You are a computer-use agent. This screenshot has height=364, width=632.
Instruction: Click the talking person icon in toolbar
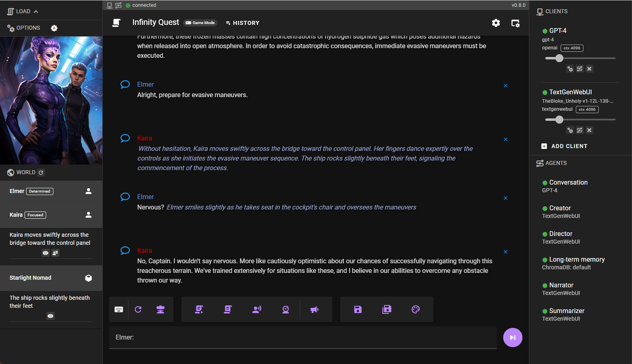tap(257, 309)
